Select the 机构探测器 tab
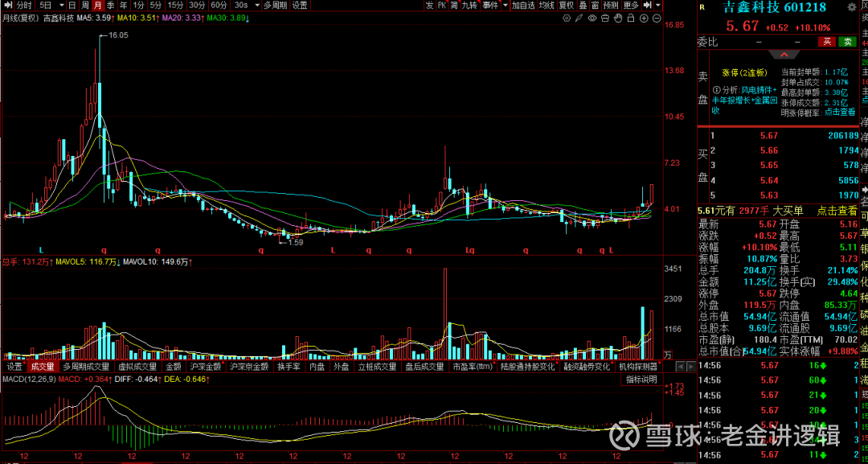The image size is (868, 464). click(x=637, y=367)
